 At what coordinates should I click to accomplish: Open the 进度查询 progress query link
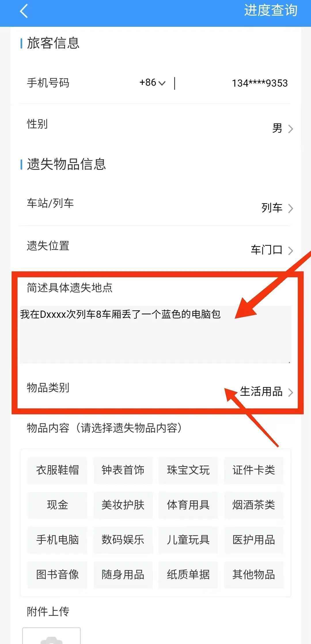[271, 11]
